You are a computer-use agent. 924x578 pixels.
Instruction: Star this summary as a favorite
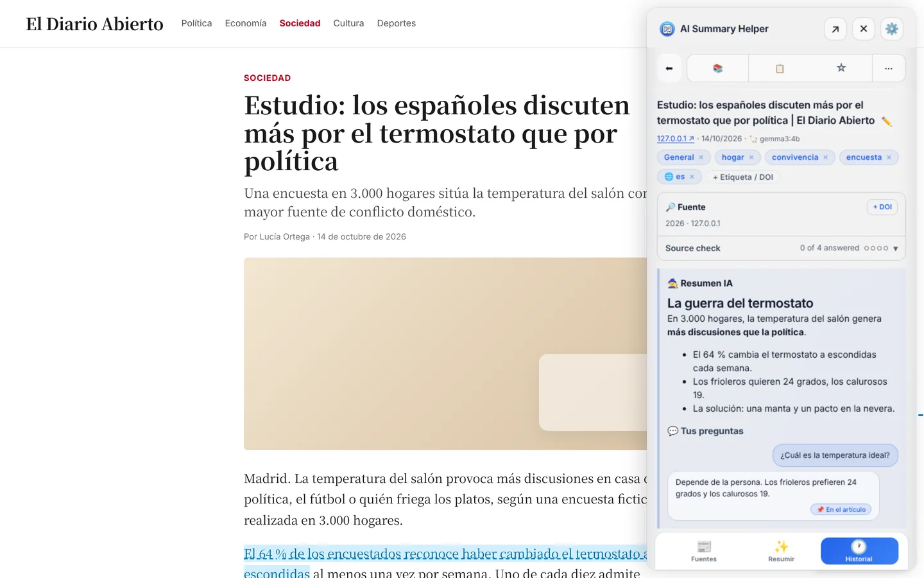[x=841, y=68]
